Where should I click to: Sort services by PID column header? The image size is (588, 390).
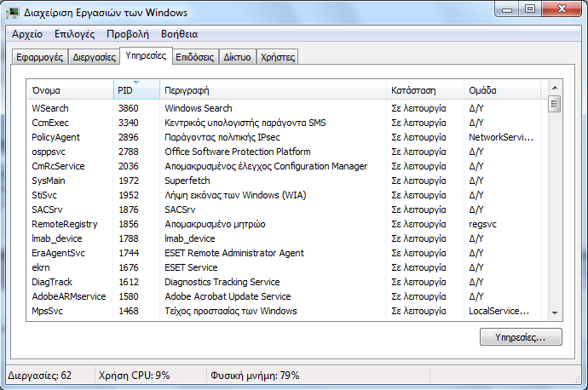point(135,90)
